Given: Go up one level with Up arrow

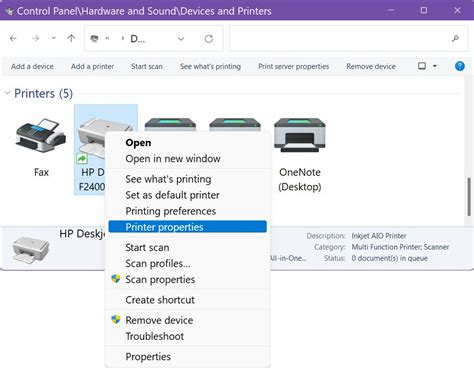Looking at the screenshot, I should coord(71,39).
